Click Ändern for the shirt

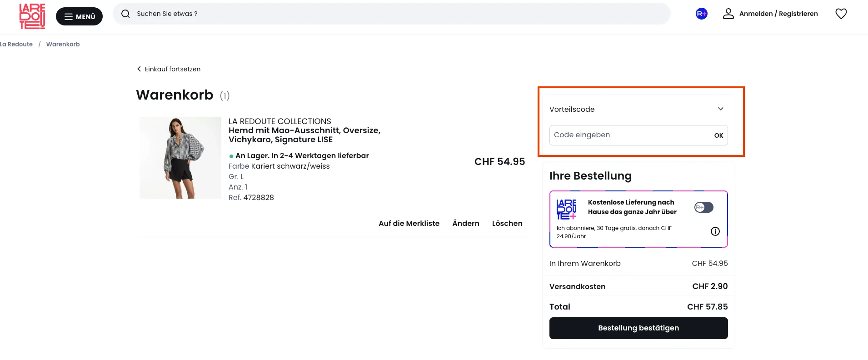(466, 223)
